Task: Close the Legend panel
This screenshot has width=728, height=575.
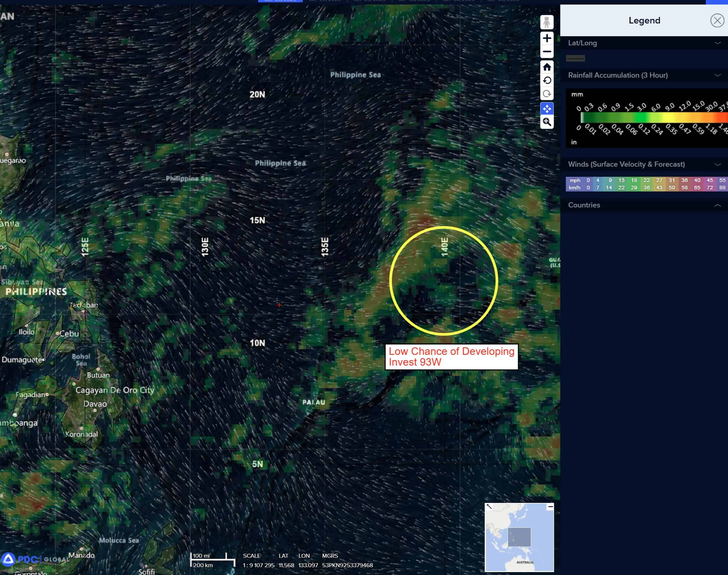Action: (x=717, y=21)
